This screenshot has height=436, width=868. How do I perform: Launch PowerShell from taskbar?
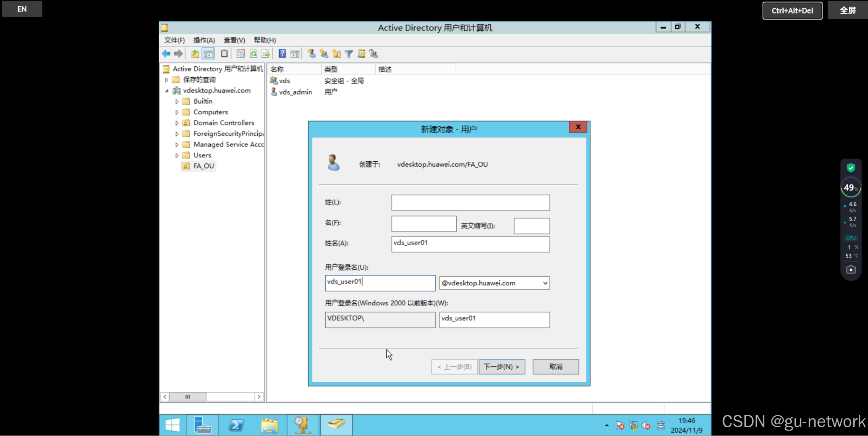point(236,425)
